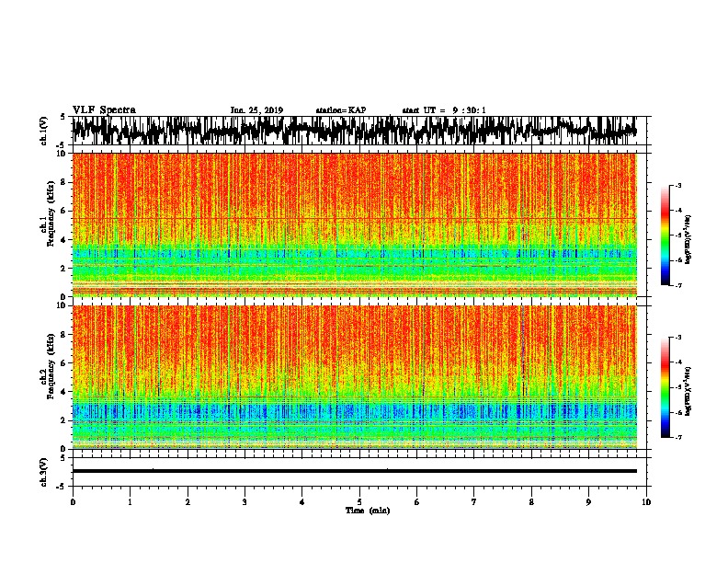This screenshot has width=728, height=563.
Task: Click the "Time (min)" x-axis label
Action: click(x=368, y=511)
